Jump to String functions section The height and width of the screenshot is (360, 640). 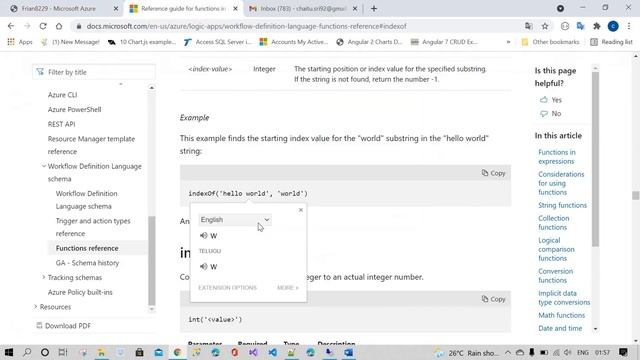tap(562, 205)
